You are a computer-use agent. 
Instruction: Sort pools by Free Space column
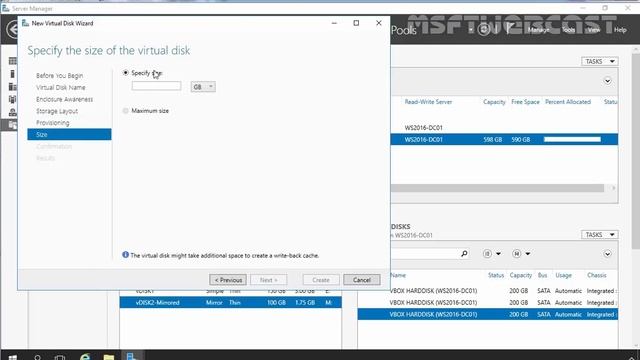click(x=525, y=102)
